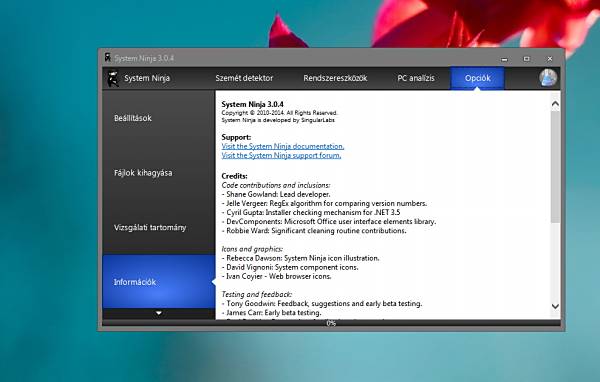
Task: Click the copyright 2010-2014 line
Action: point(279,113)
